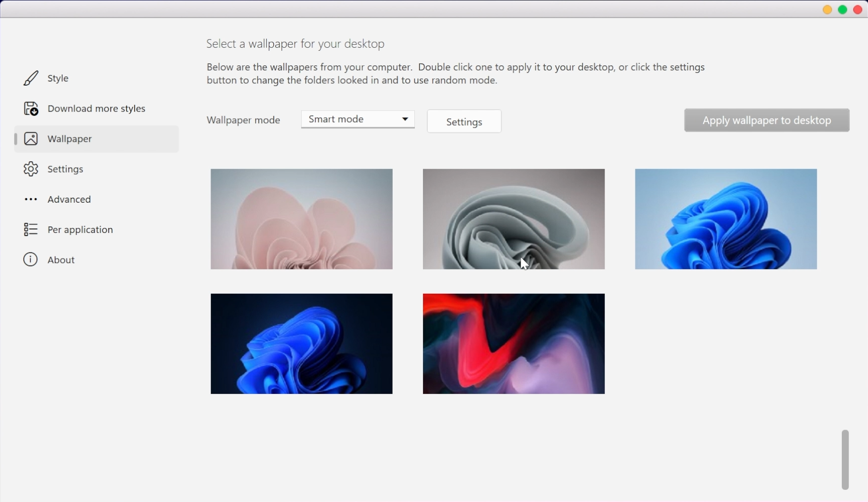Click the Download more styles icon
Image resolution: width=868 pixels, height=502 pixels.
pos(31,108)
